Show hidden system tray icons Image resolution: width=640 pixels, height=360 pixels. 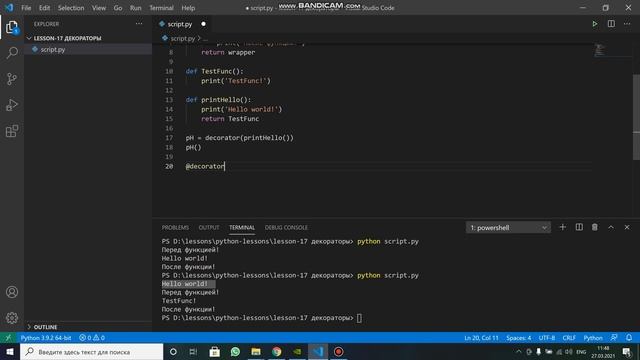tap(518, 351)
